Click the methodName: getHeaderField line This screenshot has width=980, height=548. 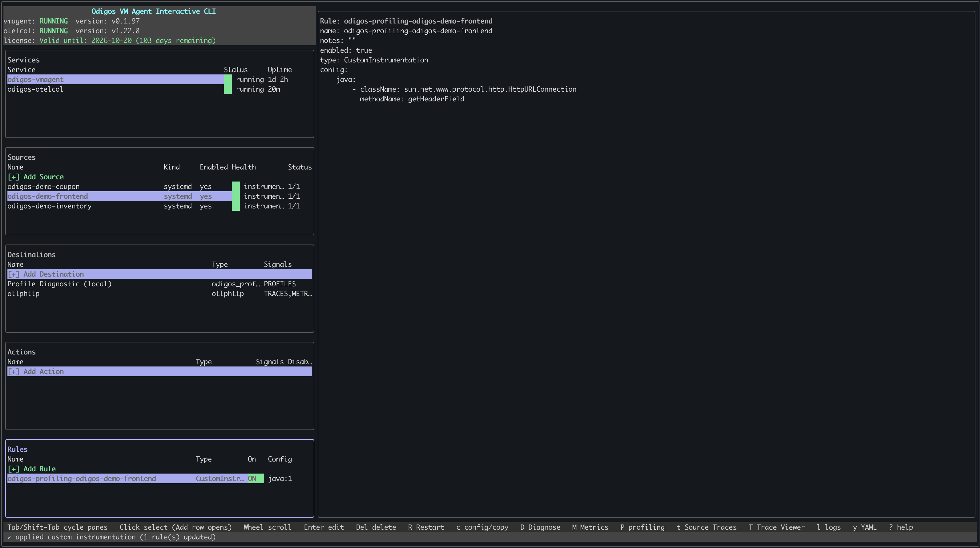[412, 99]
